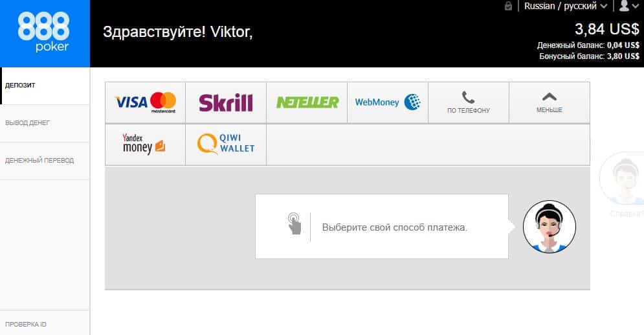
Task: Pick WebMoney payment method
Action: click(x=388, y=102)
